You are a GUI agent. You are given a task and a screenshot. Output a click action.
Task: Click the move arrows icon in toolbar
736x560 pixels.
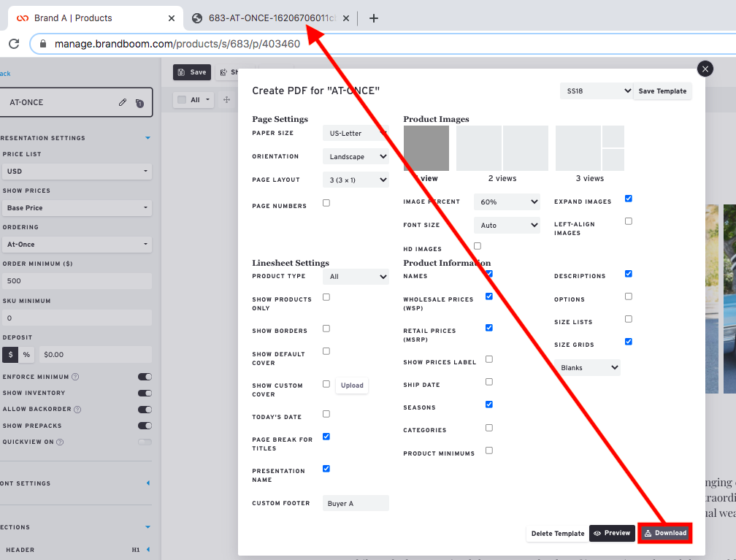(226, 99)
